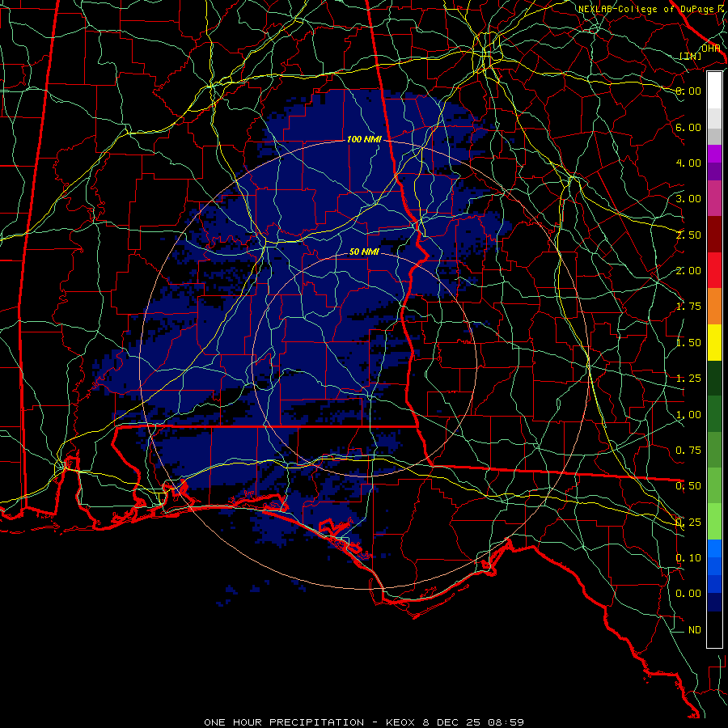This screenshot has width=728, height=728.
Task: Click the orange 1.75 legend swatch
Action: 714,307
